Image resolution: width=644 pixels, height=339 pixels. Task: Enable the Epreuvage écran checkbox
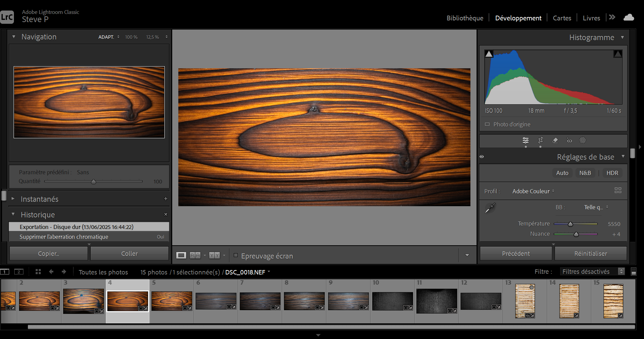click(x=236, y=255)
